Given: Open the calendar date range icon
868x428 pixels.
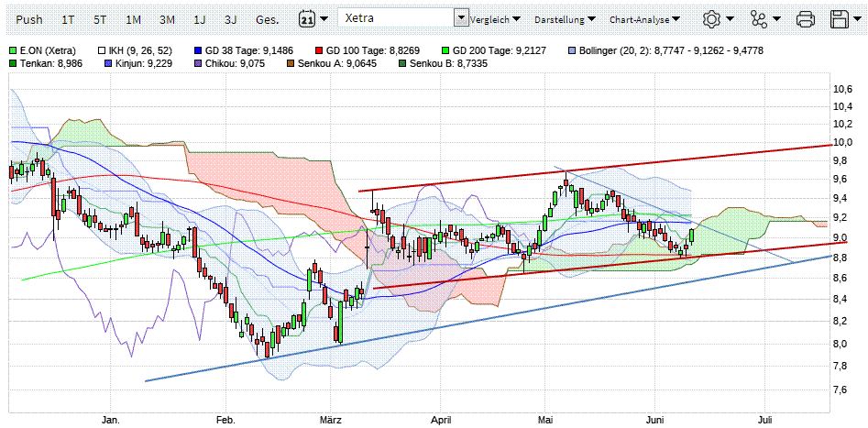Looking at the screenshot, I should [x=306, y=19].
